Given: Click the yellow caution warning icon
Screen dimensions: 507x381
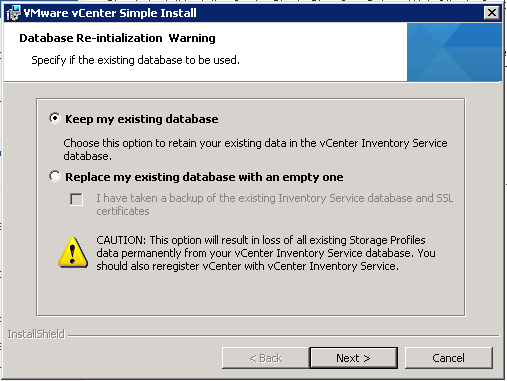Looking at the screenshot, I should 73,252.
